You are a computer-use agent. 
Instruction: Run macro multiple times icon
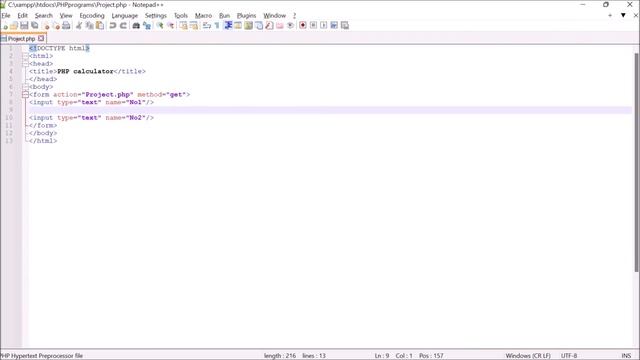(334, 26)
